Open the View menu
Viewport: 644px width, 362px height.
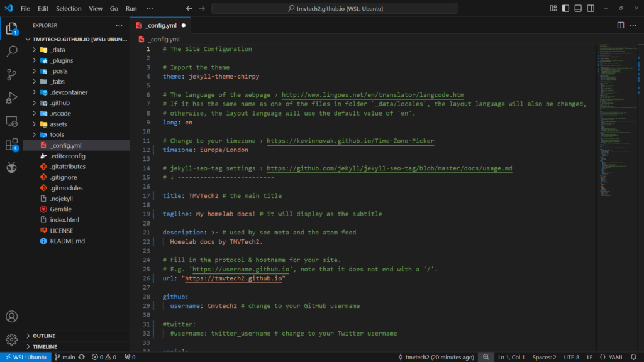tap(96, 8)
